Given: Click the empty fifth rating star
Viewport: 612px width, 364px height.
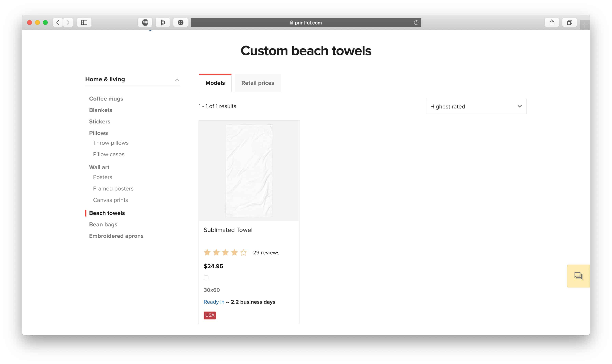Looking at the screenshot, I should (243, 252).
